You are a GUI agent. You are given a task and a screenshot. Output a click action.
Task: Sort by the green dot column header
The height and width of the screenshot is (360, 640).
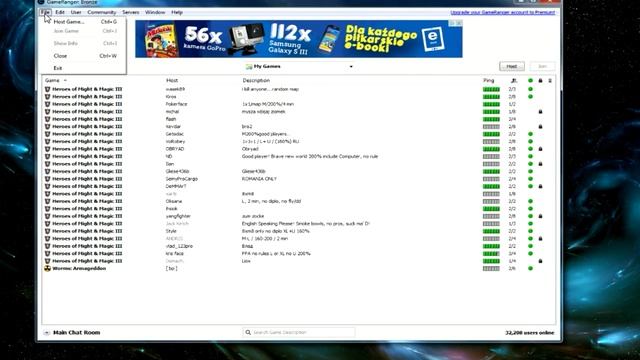(530, 80)
